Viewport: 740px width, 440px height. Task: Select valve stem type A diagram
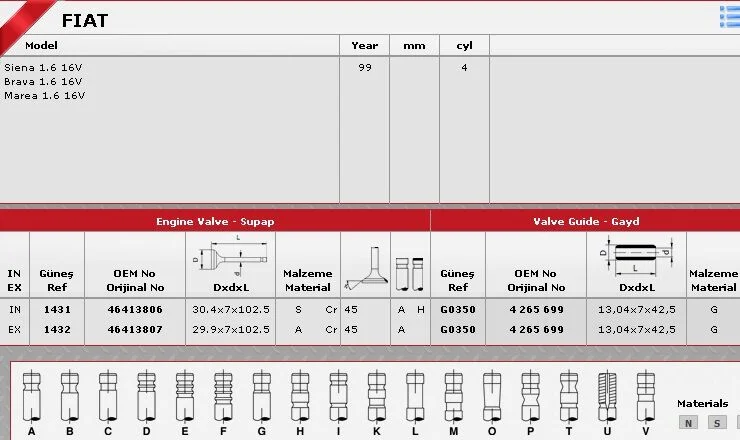point(32,396)
